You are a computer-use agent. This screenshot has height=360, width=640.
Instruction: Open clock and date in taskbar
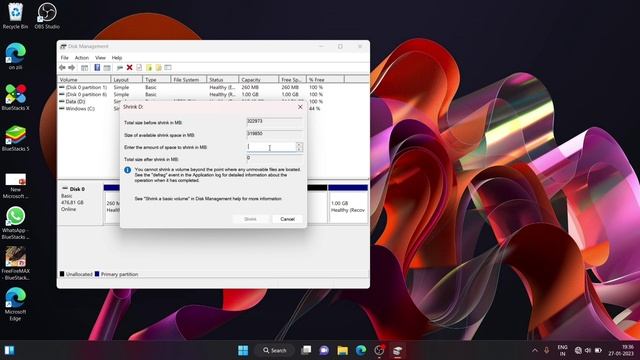[621, 350]
